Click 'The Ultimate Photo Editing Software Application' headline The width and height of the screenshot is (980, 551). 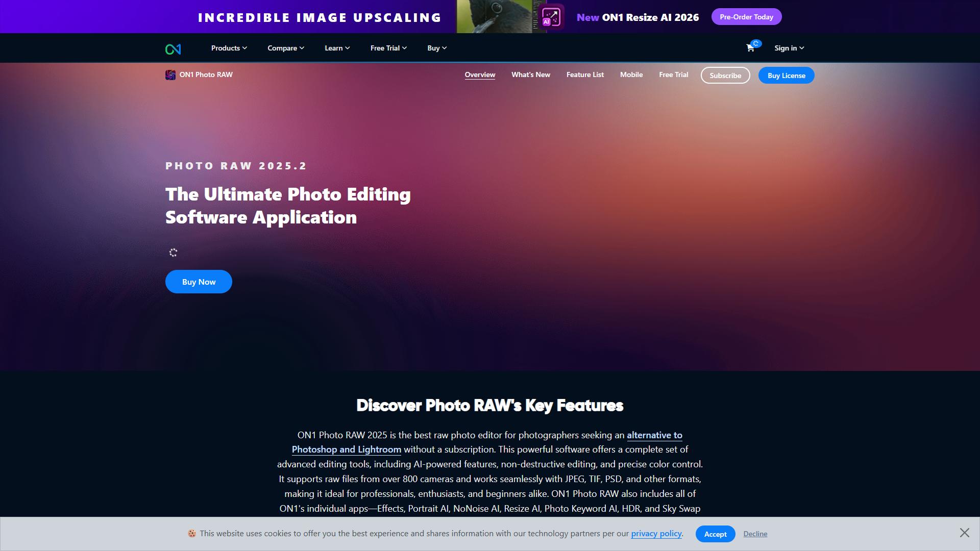click(288, 206)
